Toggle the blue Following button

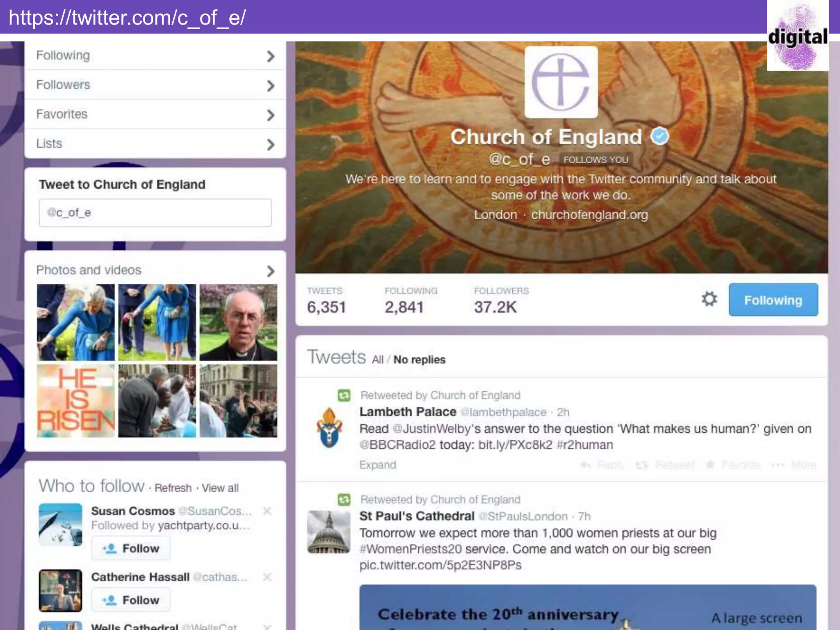point(773,300)
